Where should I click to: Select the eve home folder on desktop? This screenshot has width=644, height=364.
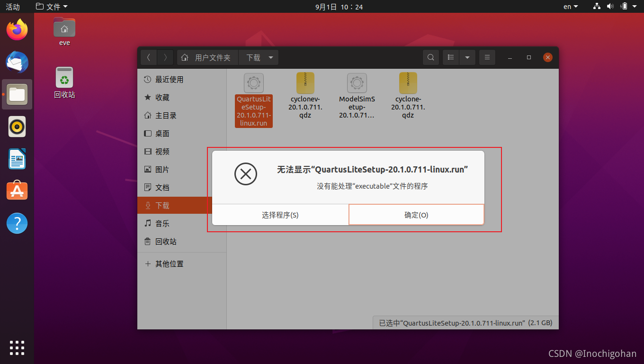click(x=64, y=32)
